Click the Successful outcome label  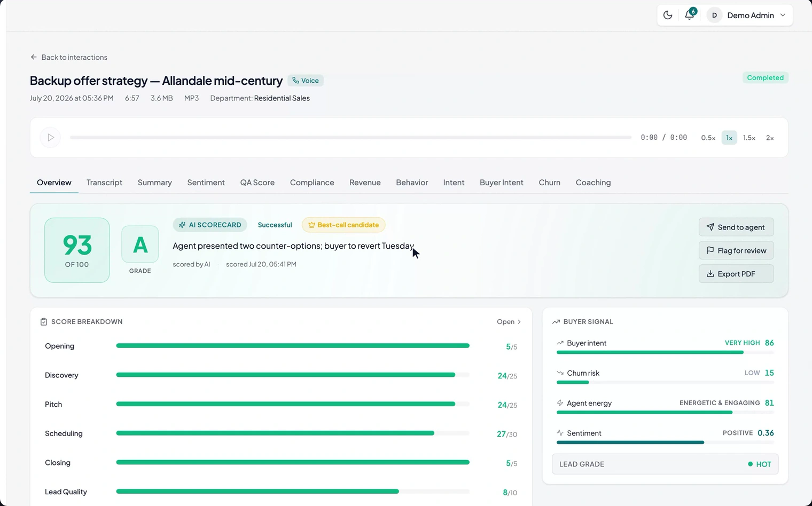[x=275, y=225]
